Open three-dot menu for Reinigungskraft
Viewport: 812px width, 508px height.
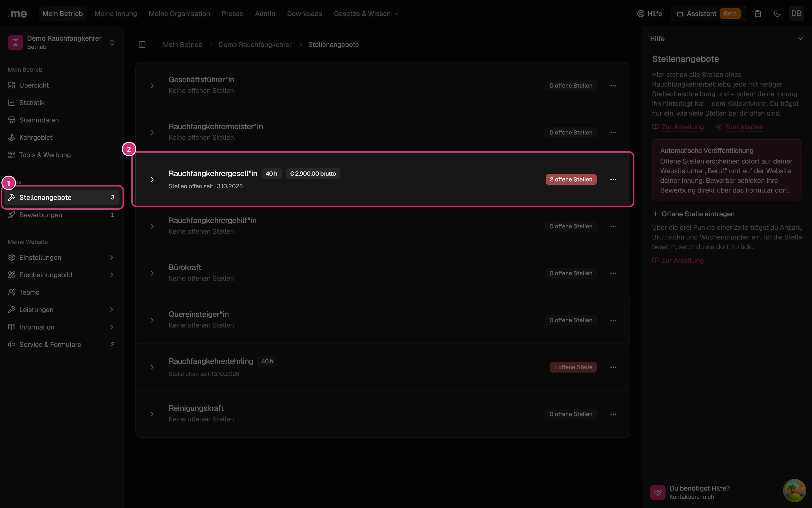tap(613, 414)
